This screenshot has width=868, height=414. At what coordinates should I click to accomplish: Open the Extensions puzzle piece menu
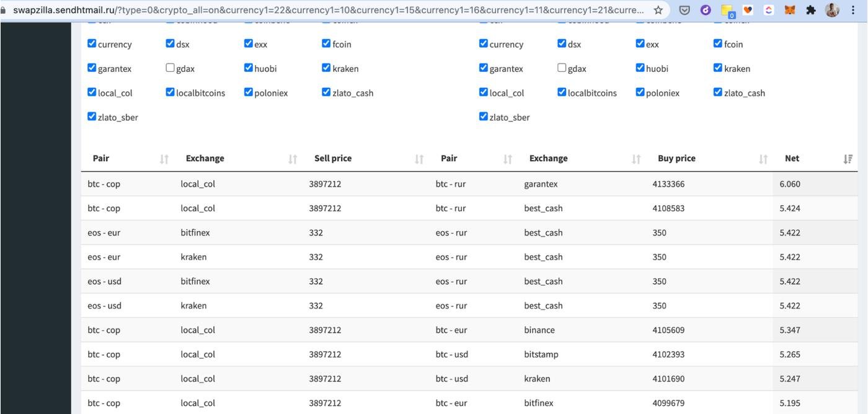coord(810,10)
